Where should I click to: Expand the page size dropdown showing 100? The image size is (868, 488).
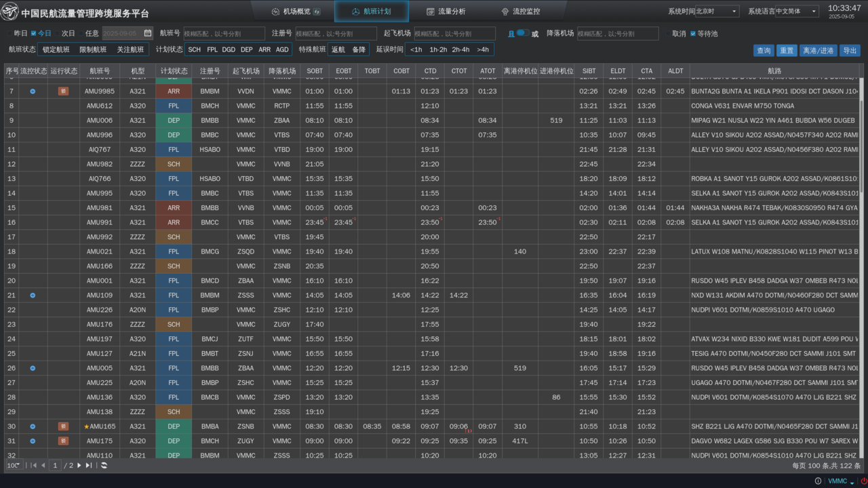coord(14,466)
